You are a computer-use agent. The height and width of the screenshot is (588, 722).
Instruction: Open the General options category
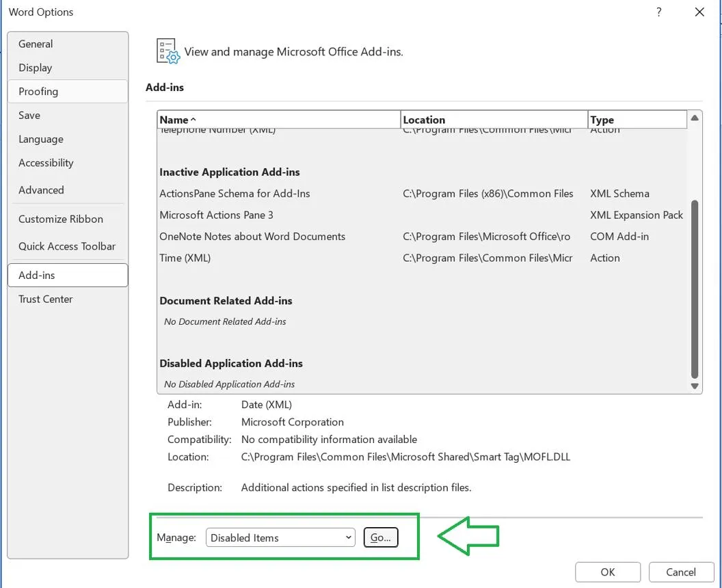(68, 44)
